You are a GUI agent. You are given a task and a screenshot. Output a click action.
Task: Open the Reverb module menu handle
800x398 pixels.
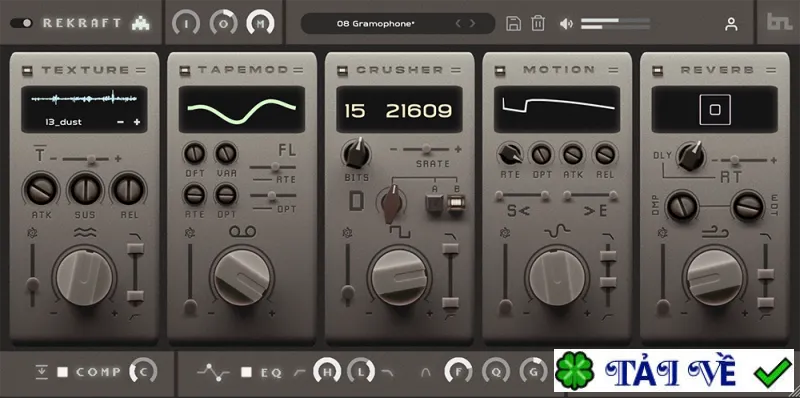click(x=770, y=70)
